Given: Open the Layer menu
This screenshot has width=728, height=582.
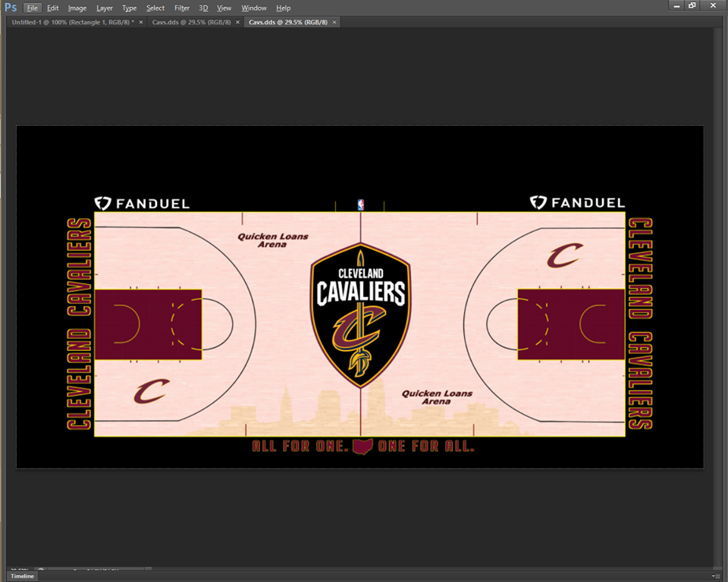Looking at the screenshot, I should click(104, 8).
